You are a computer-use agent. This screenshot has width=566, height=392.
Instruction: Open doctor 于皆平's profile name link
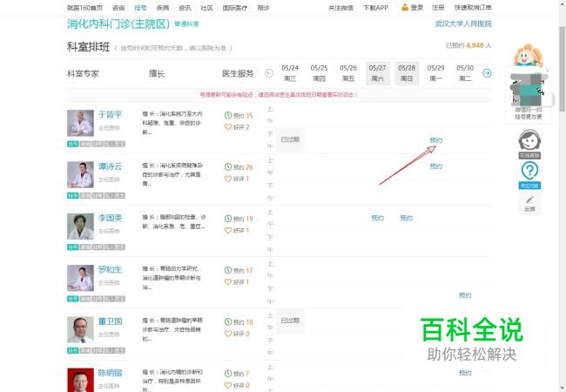[110, 114]
